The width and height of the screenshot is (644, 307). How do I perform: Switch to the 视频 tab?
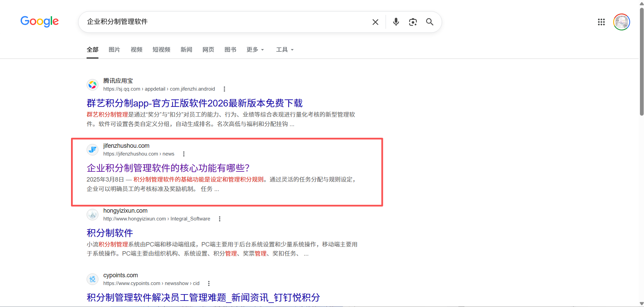[x=136, y=50]
